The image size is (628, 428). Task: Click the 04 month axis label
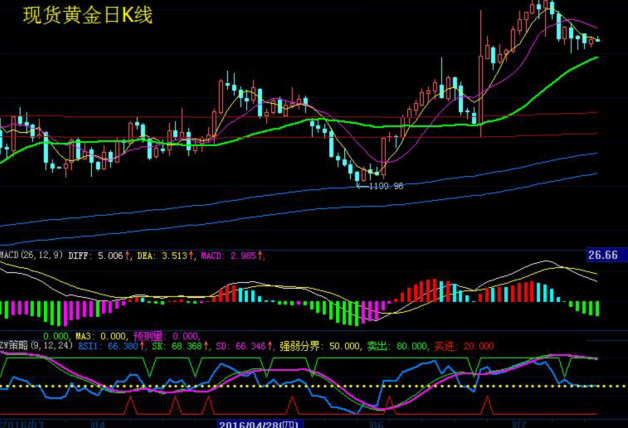[x=97, y=423]
